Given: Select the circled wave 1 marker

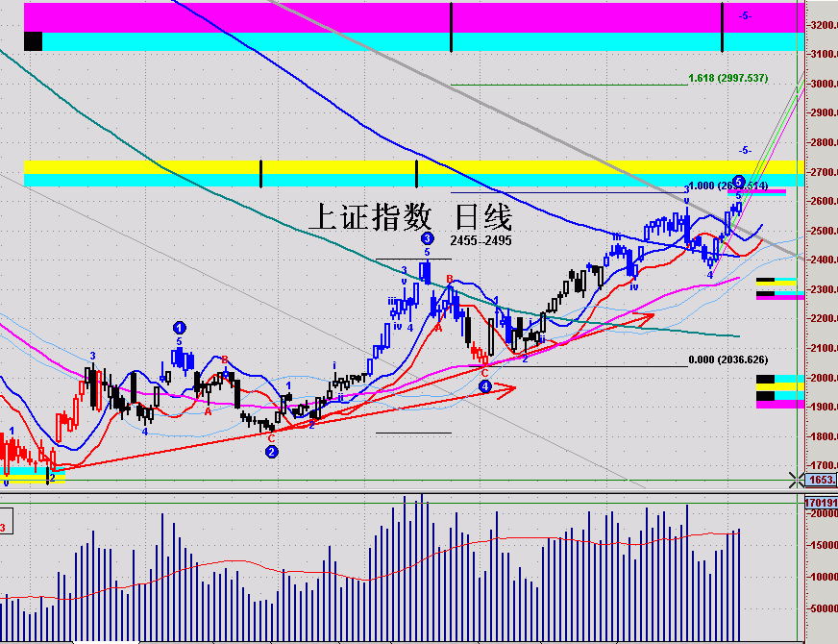Looking at the screenshot, I should click(x=179, y=328).
